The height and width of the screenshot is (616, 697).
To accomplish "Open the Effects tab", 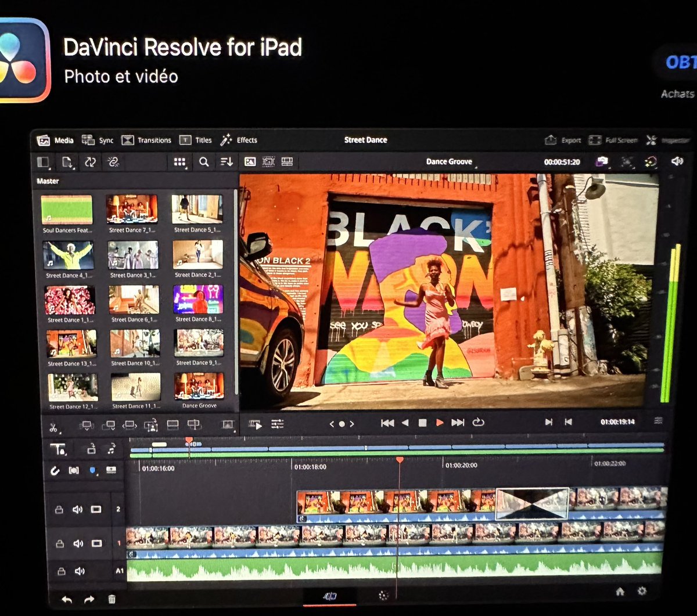I will coord(239,140).
